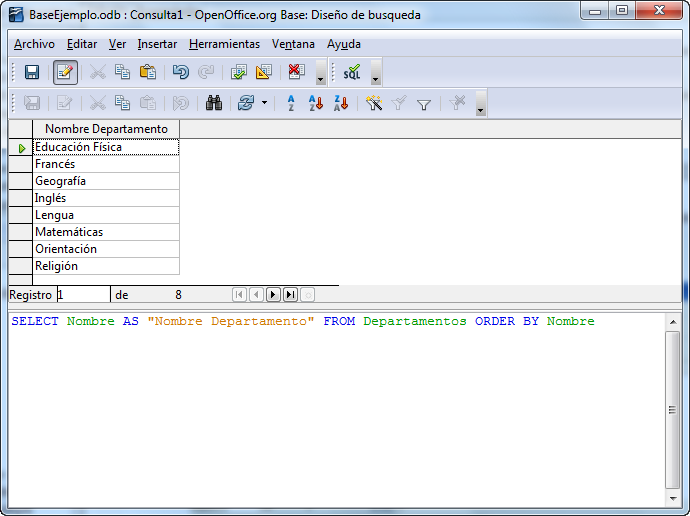This screenshot has width=690, height=516.
Task: Select the Educación Física cell
Action: click(106, 147)
